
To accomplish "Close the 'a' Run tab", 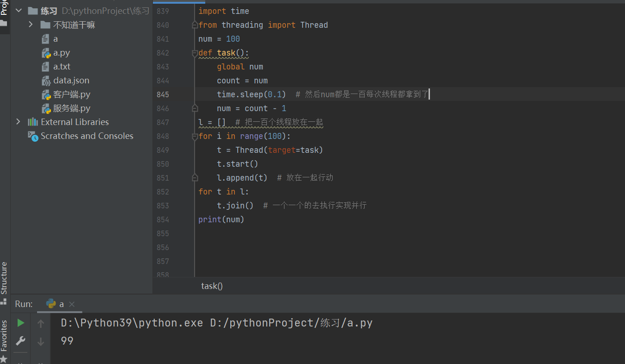I will tap(72, 304).
